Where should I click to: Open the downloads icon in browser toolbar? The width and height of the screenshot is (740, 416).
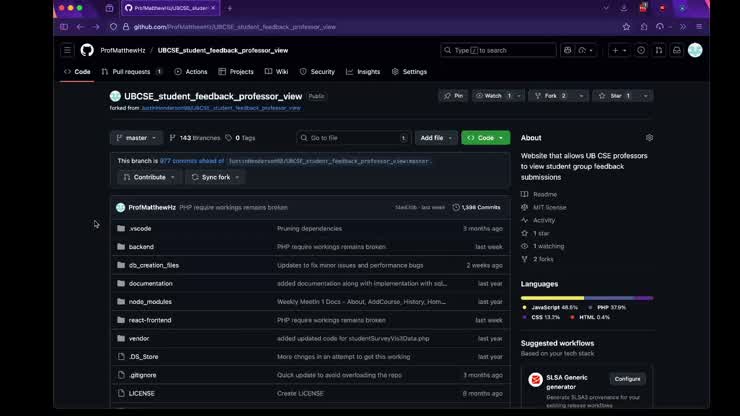click(x=624, y=8)
